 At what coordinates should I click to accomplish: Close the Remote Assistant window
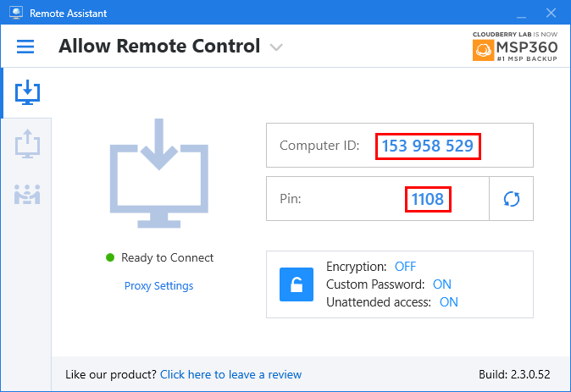[x=551, y=13]
